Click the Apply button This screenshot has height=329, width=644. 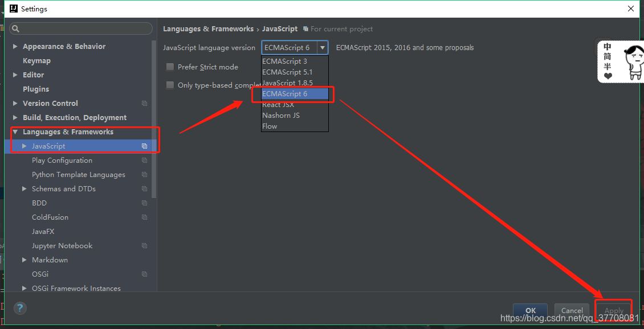coord(614,311)
